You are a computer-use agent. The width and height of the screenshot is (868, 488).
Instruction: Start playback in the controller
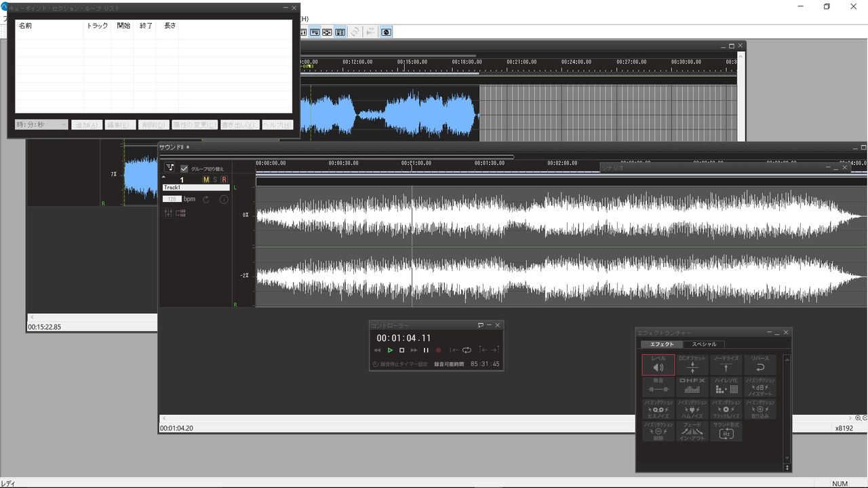pos(390,350)
